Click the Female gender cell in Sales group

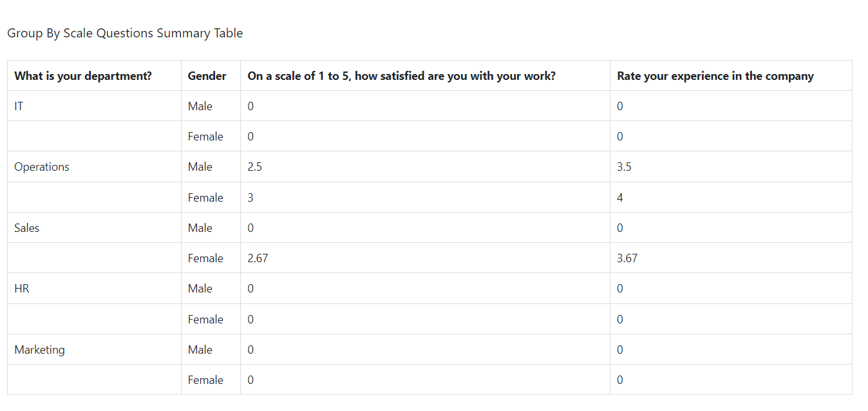(x=205, y=258)
